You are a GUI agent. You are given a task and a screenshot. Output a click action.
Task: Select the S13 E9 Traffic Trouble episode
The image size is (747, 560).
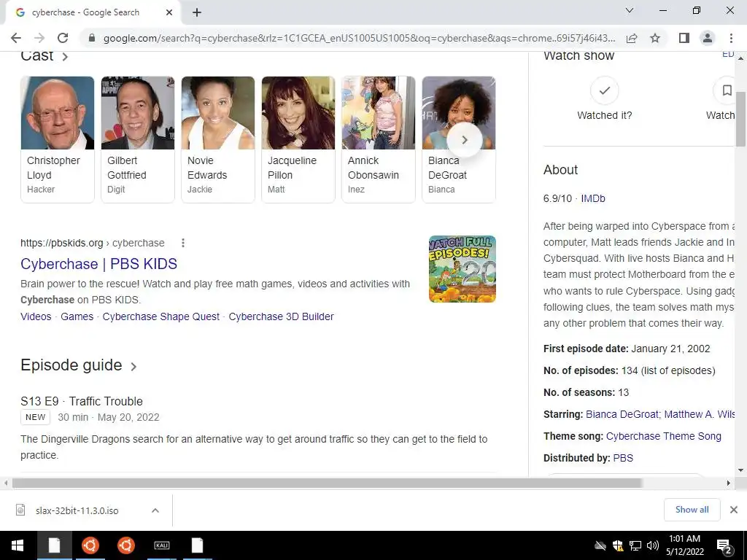82,402
